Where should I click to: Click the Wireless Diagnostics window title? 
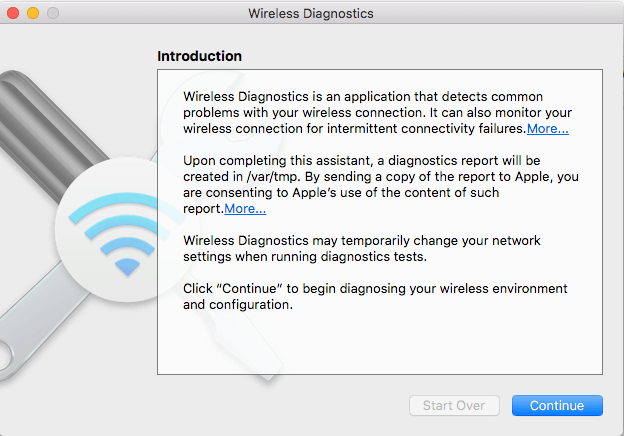pyautogui.click(x=311, y=14)
